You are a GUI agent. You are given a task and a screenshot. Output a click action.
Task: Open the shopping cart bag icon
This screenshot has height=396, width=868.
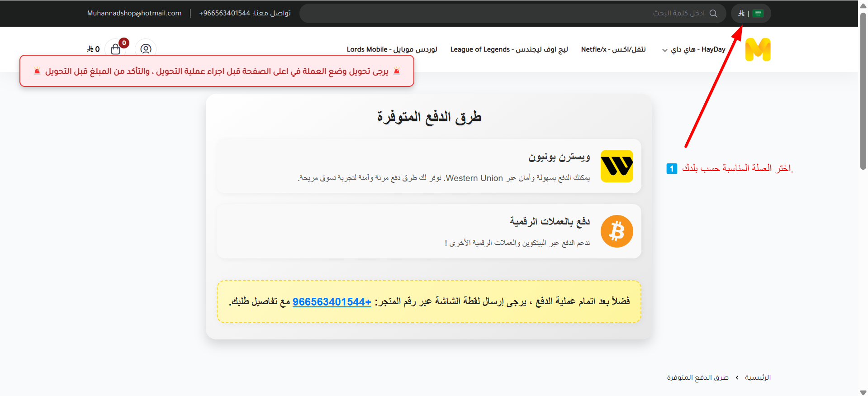[115, 49]
